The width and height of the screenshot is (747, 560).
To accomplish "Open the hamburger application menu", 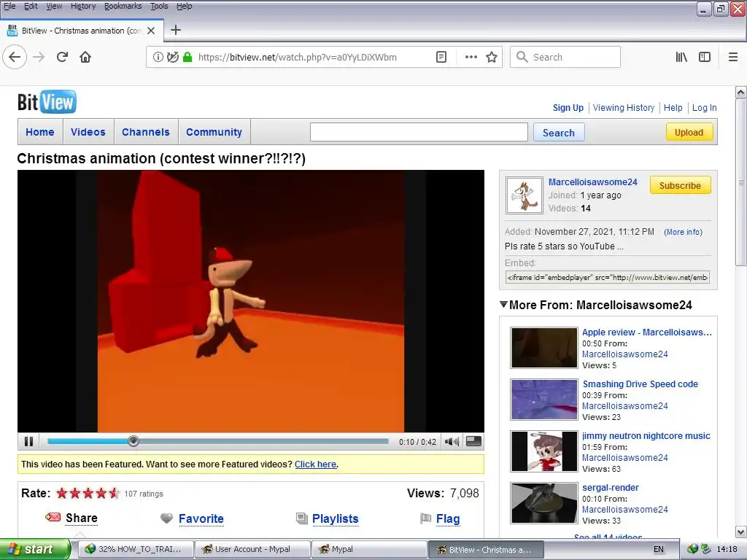I will [x=733, y=57].
